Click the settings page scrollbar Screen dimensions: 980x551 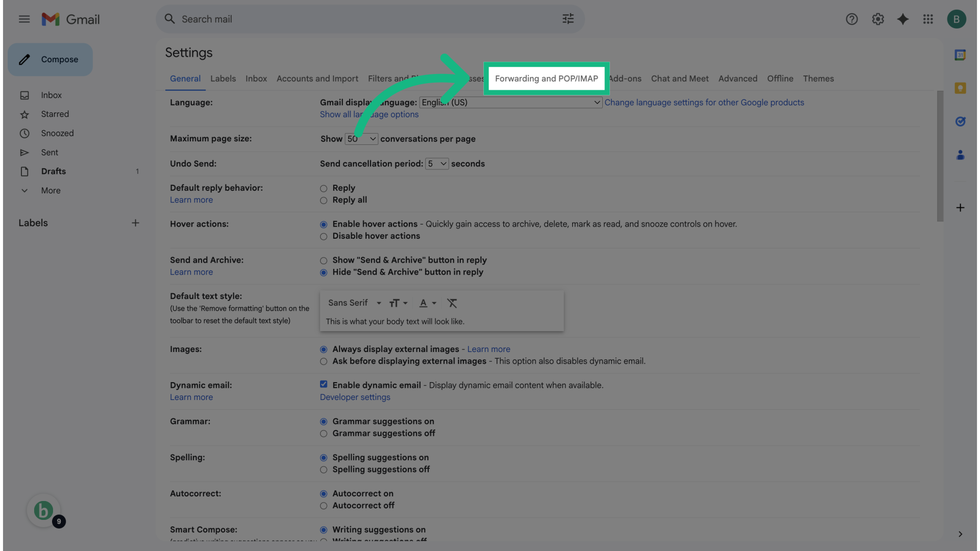pos(940,156)
